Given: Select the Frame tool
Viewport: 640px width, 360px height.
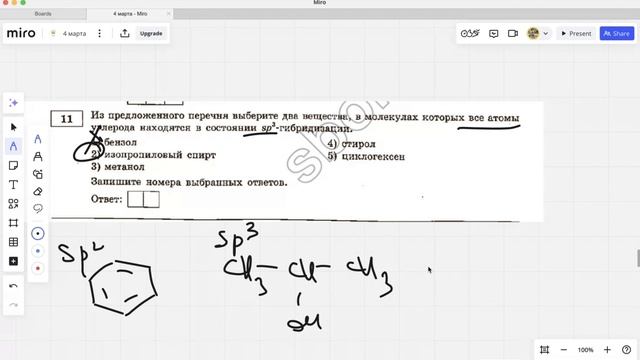Looking at the screenshot, I should click(x=13, y=223).
